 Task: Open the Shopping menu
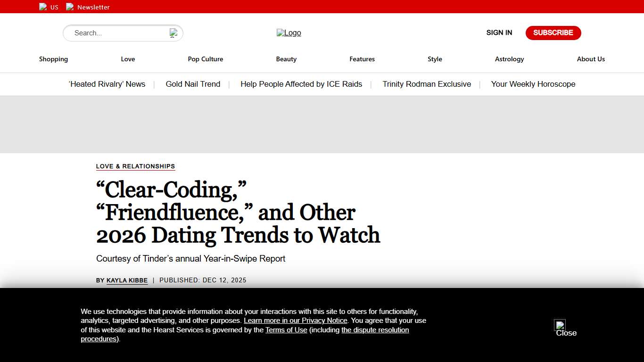53,59
